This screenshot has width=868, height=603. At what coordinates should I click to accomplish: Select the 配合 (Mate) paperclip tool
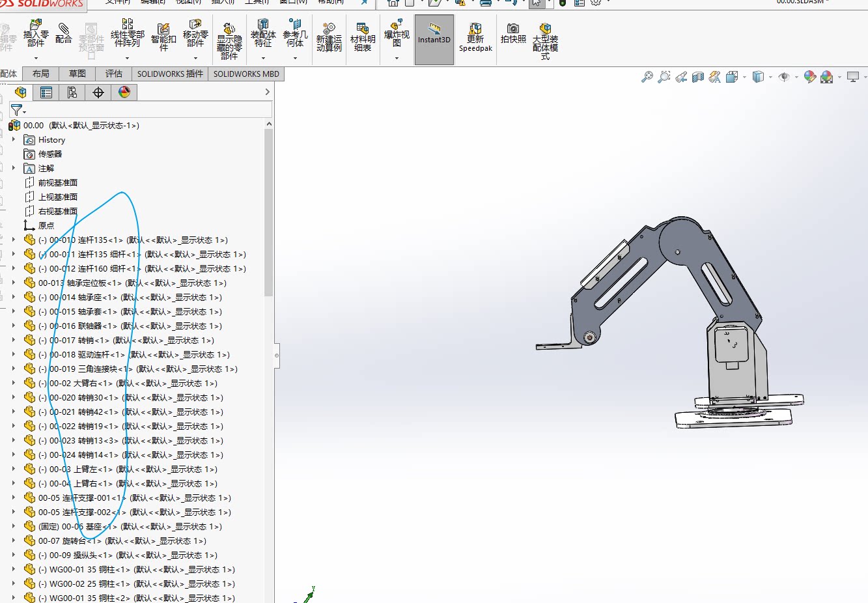click(x=64, y=33)
